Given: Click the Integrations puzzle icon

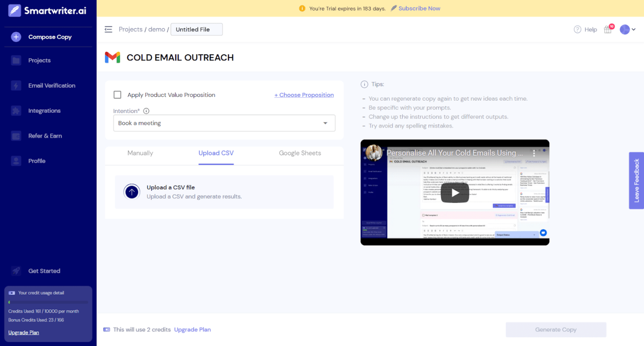Looking at the screenshot, I should click(16, 111).
